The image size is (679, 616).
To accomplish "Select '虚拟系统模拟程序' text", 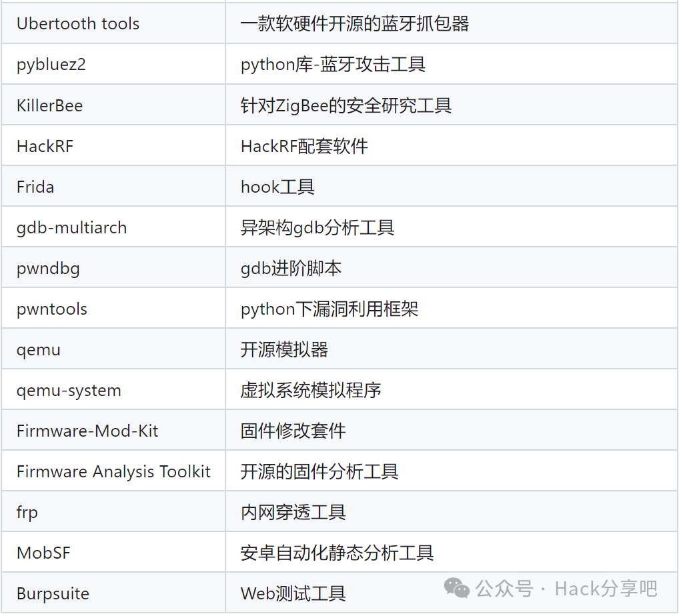I will 311,390.
